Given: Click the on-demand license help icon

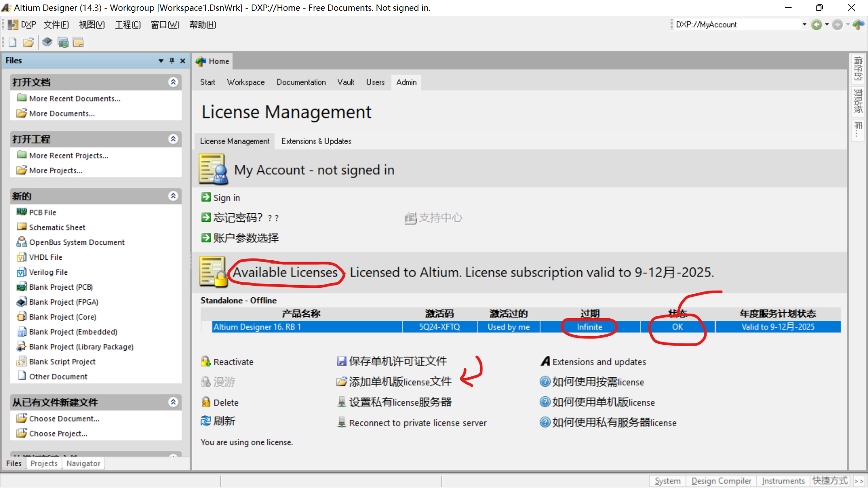Looking at the screenshot, I should [x=545, y=381].
